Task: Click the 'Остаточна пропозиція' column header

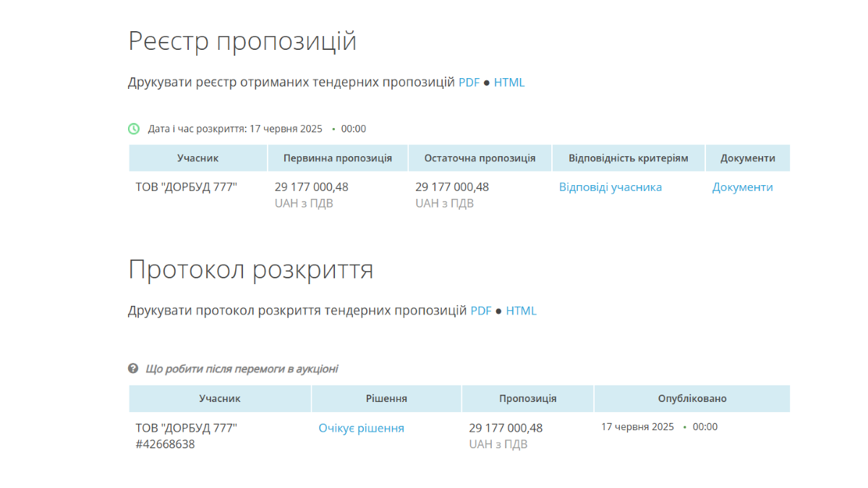Action: click(x=480, y=158)
